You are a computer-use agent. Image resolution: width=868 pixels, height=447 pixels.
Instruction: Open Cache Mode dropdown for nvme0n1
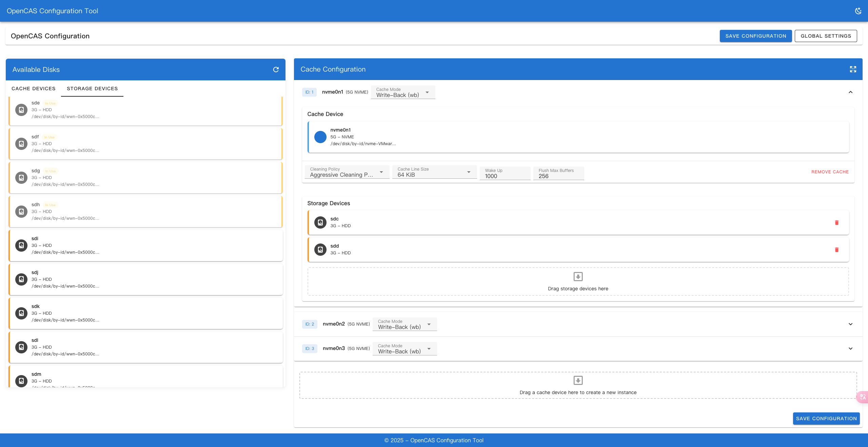pyautogui.click(x=403, y=92)
